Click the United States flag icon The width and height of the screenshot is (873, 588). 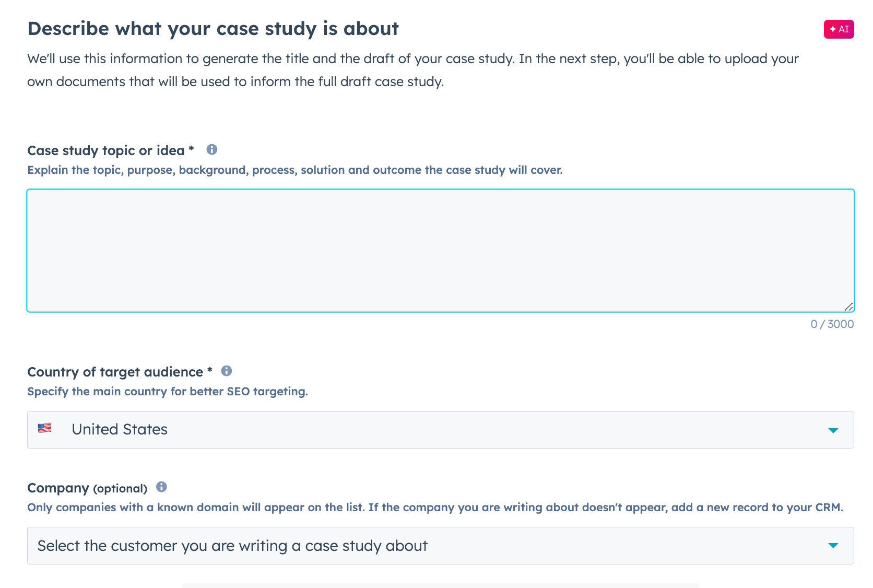click(45, 428)
